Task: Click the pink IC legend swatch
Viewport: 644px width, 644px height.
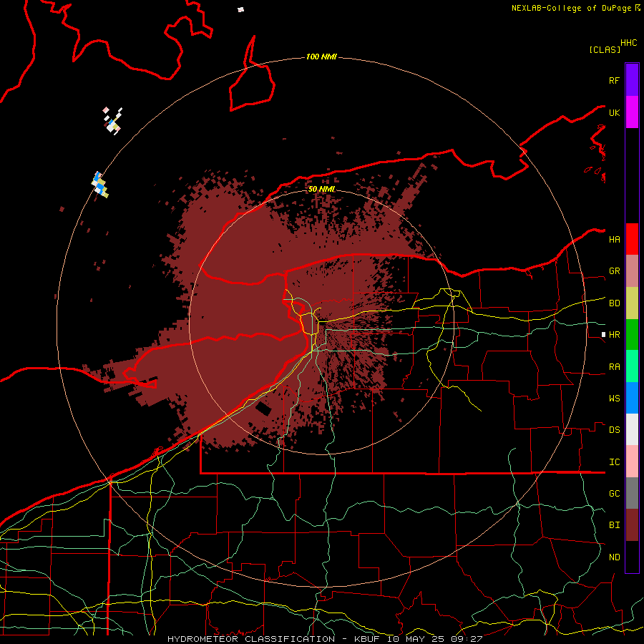Action: point(632,462)
